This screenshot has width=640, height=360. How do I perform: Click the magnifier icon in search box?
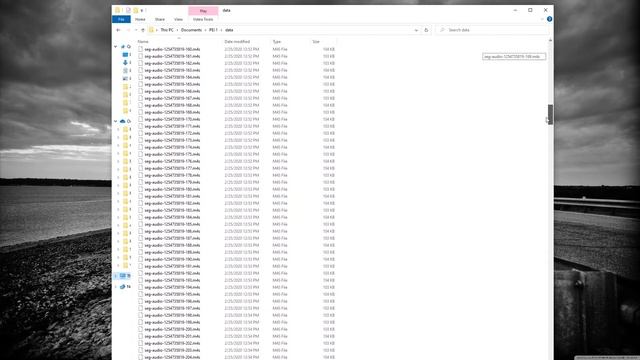(442, 30)
